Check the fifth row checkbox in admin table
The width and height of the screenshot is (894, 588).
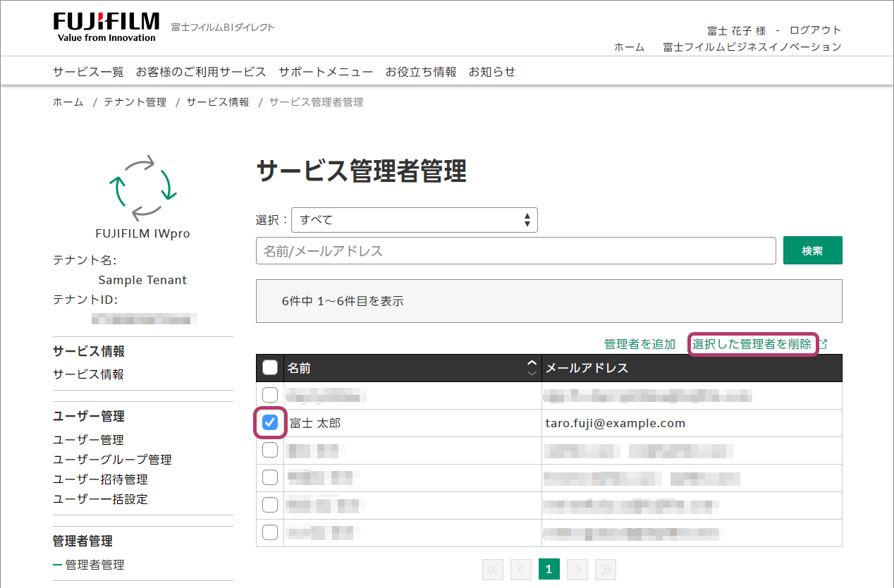(270, 505)
